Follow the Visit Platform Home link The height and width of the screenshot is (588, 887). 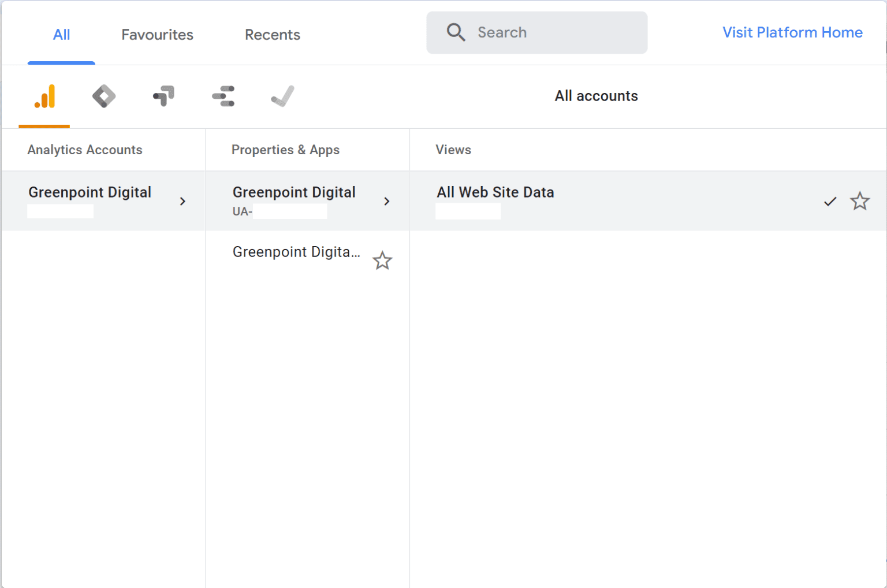tap(792, 32)
